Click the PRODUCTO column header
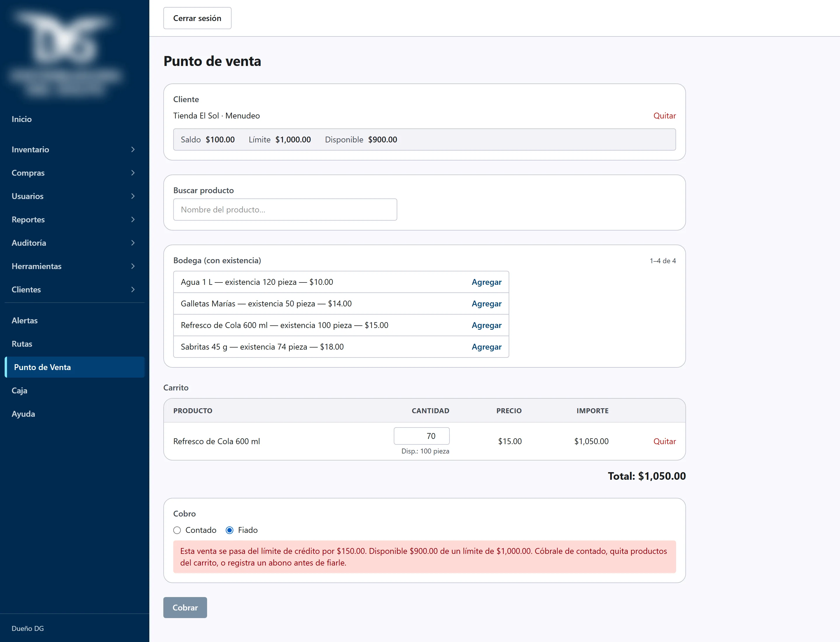The height and width of the screenshot is (642, 840). 192,410
